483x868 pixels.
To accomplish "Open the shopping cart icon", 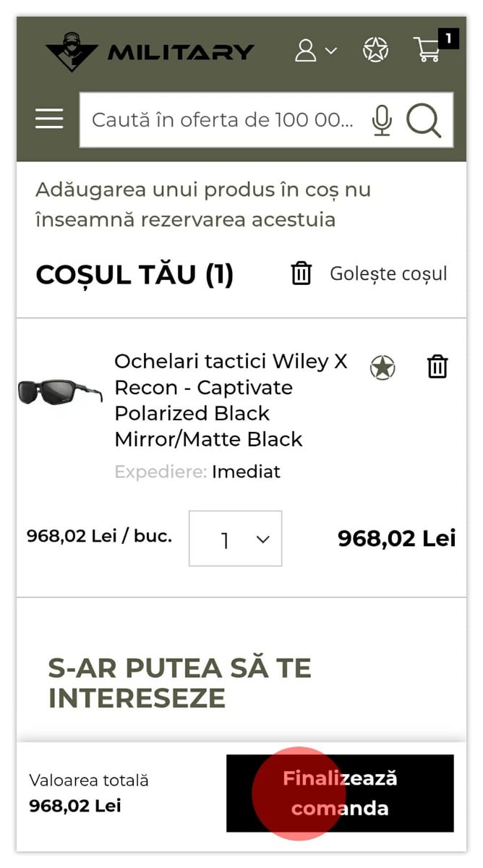I will 427,50.
